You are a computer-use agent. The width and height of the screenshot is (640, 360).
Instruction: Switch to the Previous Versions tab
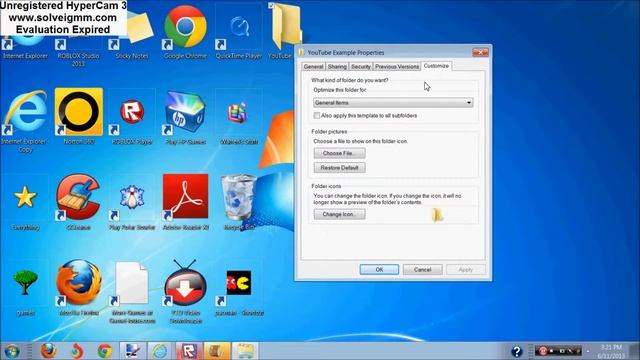(x=397, y=67)
